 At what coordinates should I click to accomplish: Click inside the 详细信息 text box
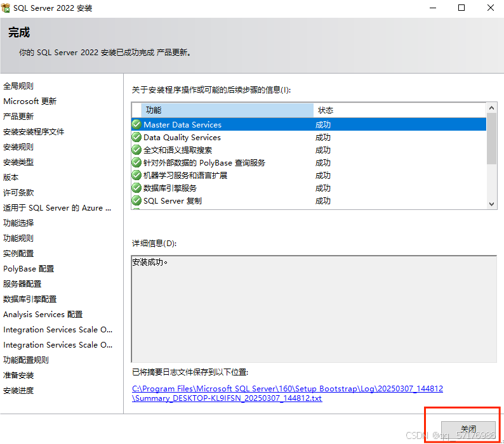(x=314, y=309)
